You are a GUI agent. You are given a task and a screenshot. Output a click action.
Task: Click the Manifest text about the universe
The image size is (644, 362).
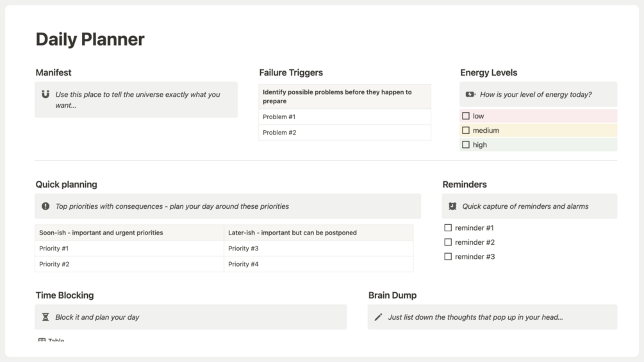[x=138, y=100]
